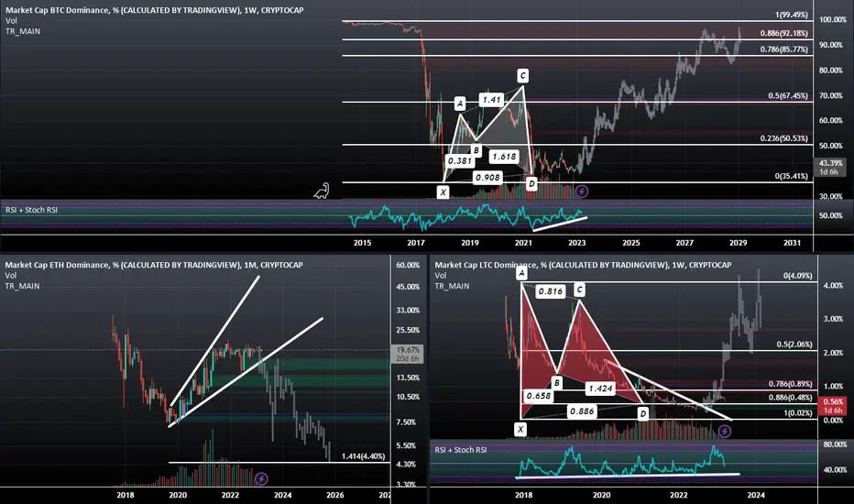Click the 1(99.49%) Fibonacci level label

click(792, 15)
